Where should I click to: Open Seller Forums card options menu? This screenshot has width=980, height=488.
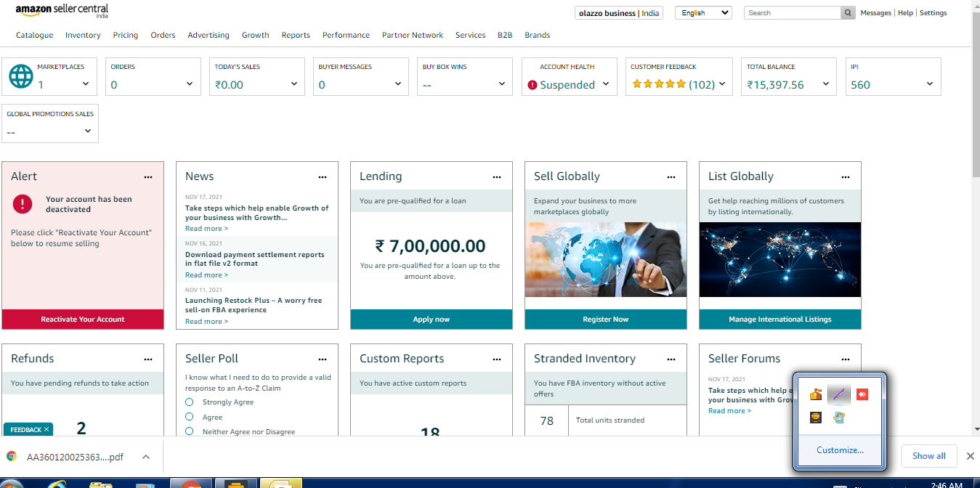[x=846, y=359]
